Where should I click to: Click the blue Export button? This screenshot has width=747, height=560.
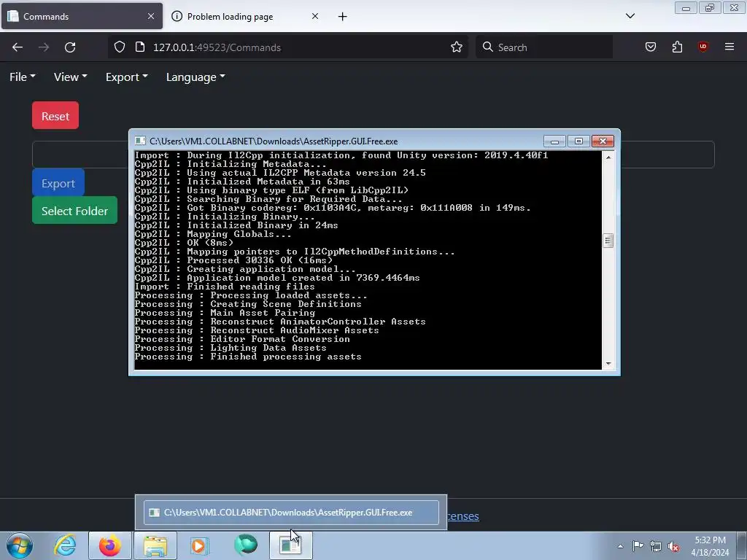(58, 183)
